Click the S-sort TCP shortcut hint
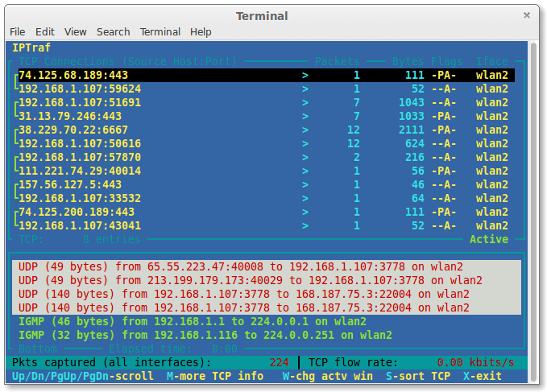Screen dimensions: 547x392 pos(417,376)
